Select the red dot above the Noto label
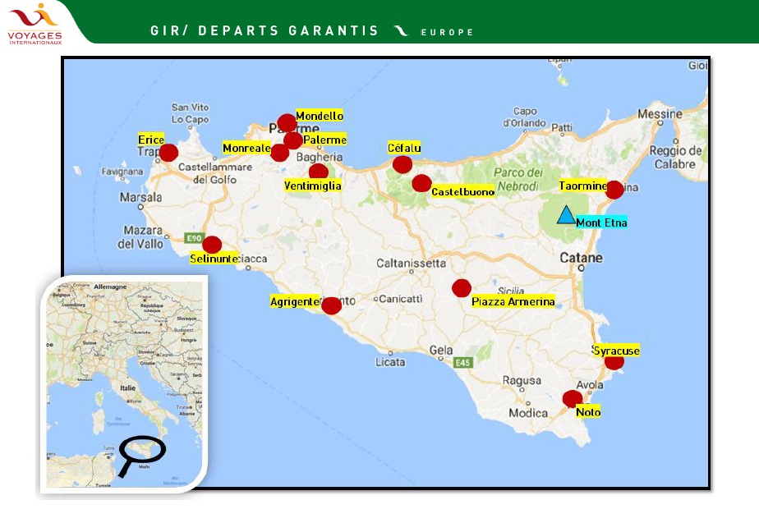Image resolution: width=759 pixels, height=532 pixels. (573, 399)
